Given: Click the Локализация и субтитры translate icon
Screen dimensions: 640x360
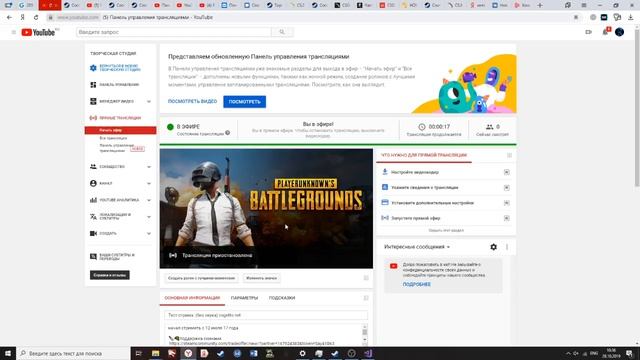Looking at the screenshot, I should coord(93,216).
